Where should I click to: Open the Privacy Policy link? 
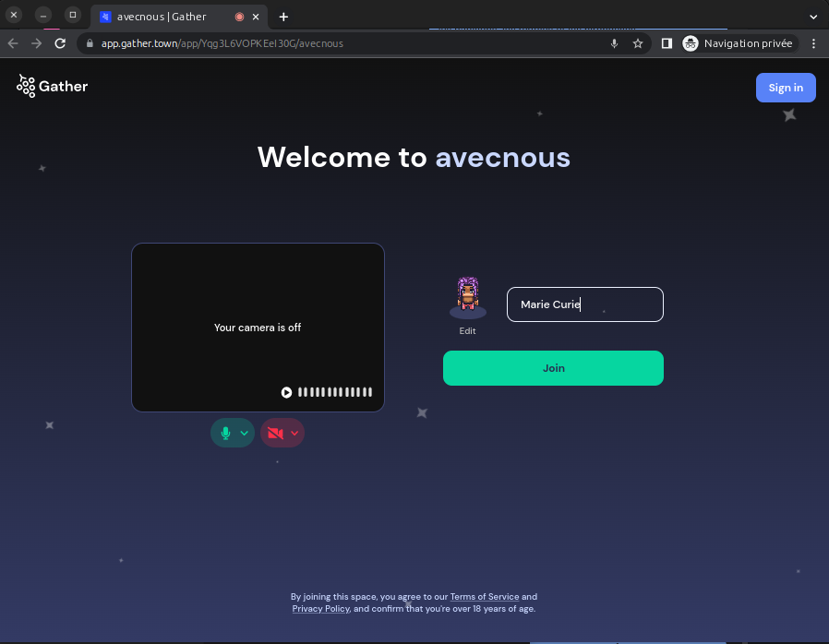tap(320, 609)
